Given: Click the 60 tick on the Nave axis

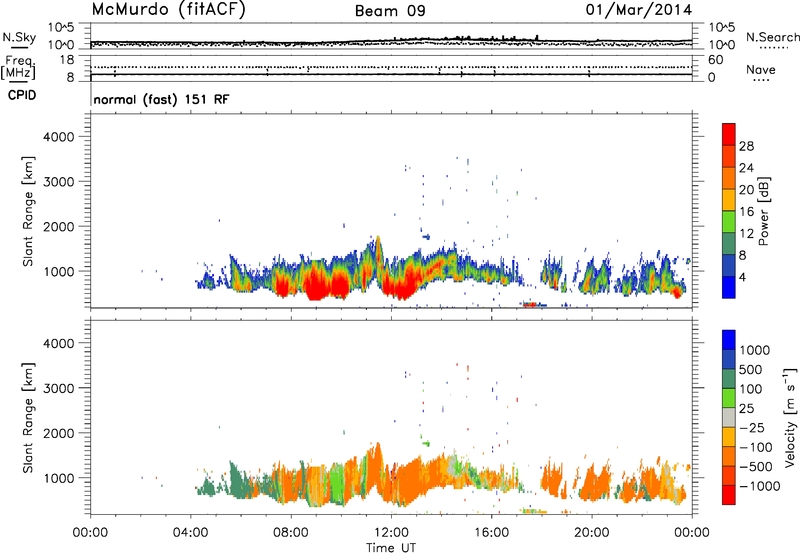Looking at the screenshot, I should tap(716, 60).
